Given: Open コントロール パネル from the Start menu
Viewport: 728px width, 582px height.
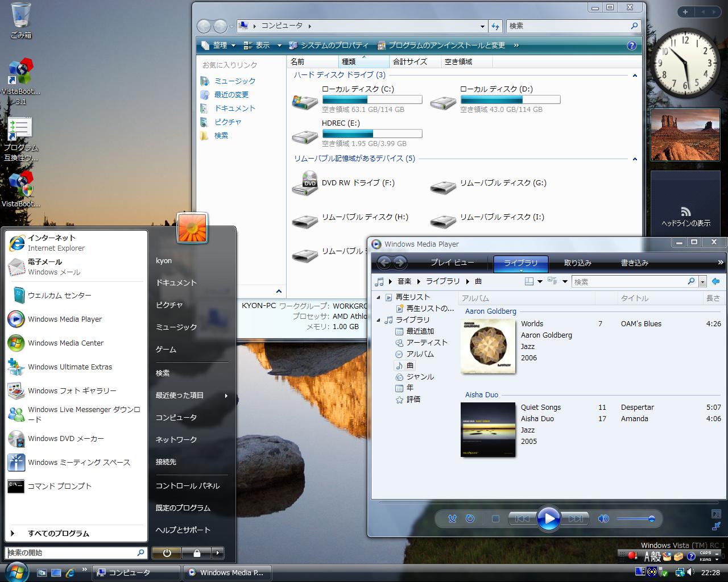Looking at the screenshot, I should (x=188, y=485).
